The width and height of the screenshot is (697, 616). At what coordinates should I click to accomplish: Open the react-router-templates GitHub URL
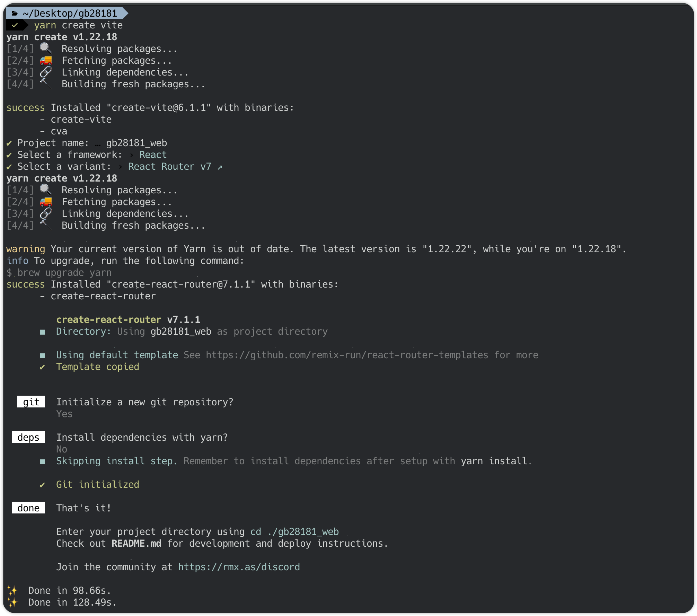click(x=347, y=355)
